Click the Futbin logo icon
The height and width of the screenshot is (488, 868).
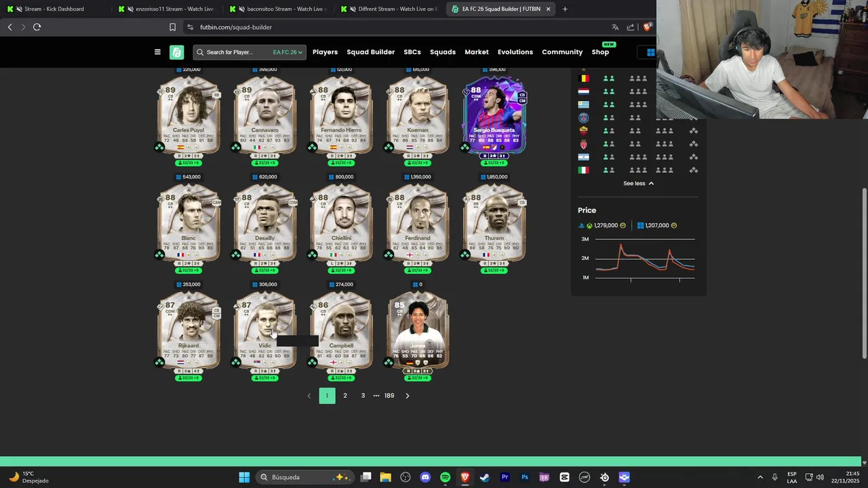pos(177,52)
